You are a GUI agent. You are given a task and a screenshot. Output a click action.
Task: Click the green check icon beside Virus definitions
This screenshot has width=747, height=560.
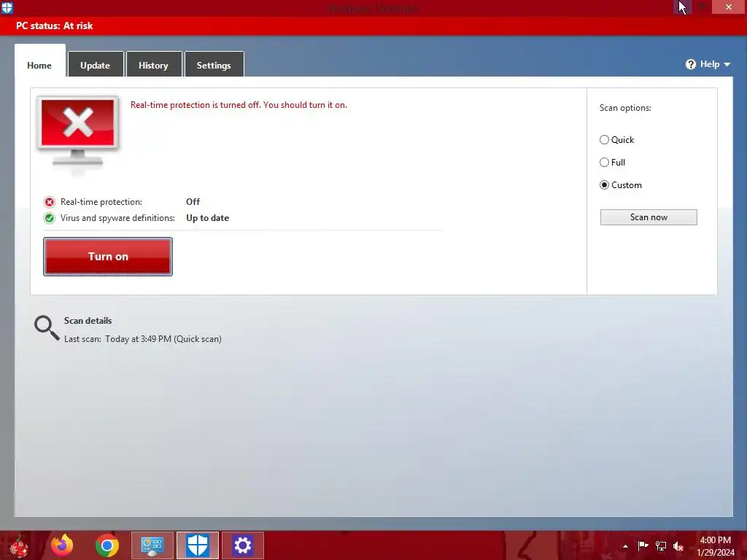49,218
